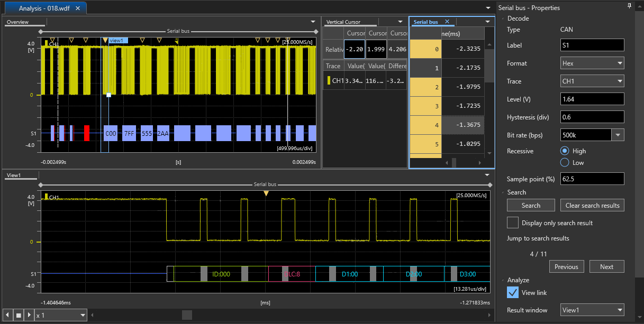The height and width of the screenshot is (324, 644).
Task: Open the Trace dropdown showing CH1
Action: tap(592, 81)
